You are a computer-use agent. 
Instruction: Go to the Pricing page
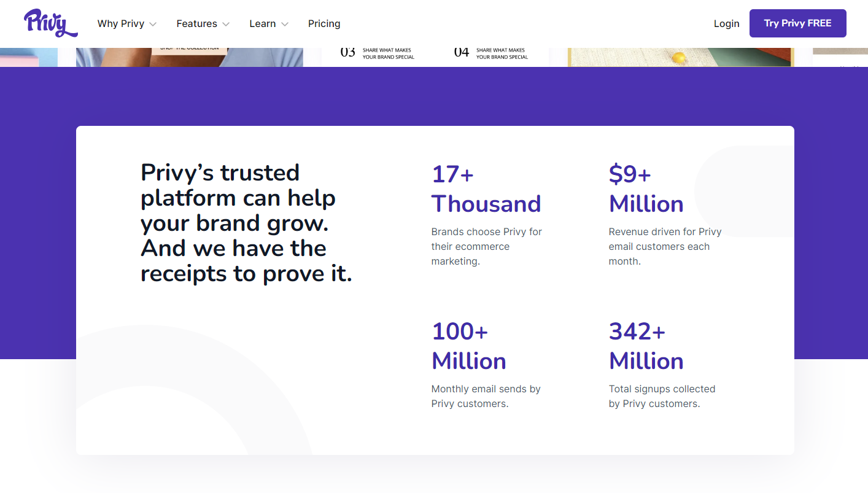tap(324, 24)
